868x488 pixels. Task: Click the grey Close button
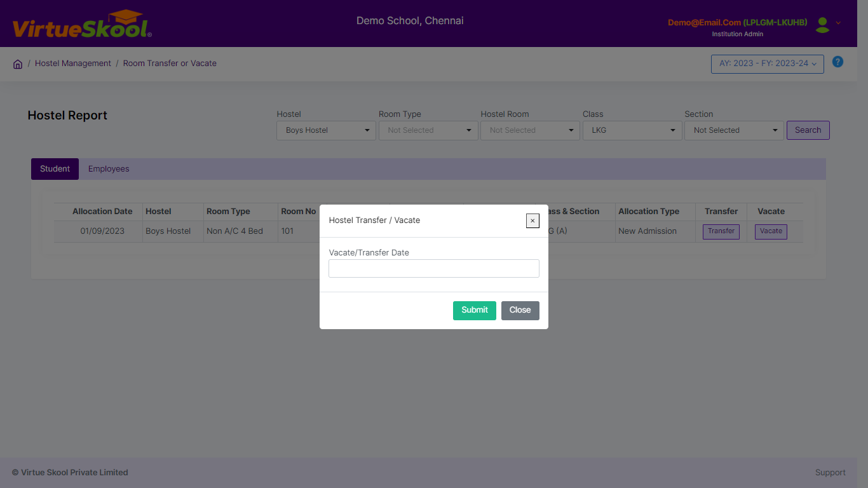pos(520,310)
